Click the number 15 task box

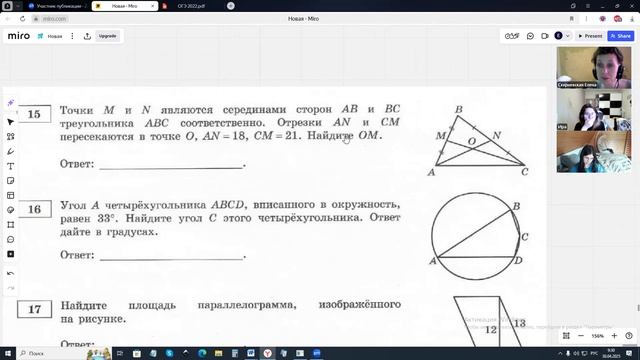click(x=34, y=114)
